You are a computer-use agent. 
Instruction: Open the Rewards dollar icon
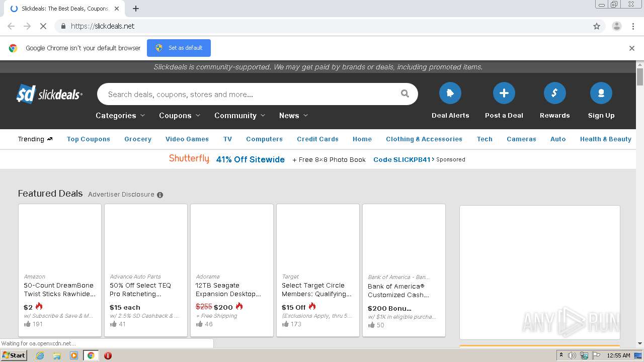tap(554, 93)
